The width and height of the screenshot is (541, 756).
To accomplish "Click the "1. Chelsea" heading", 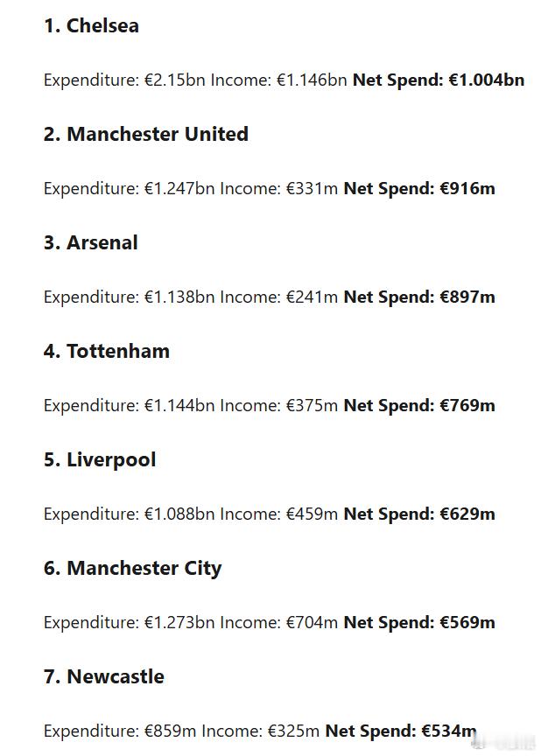I will (x=91, y=26).
